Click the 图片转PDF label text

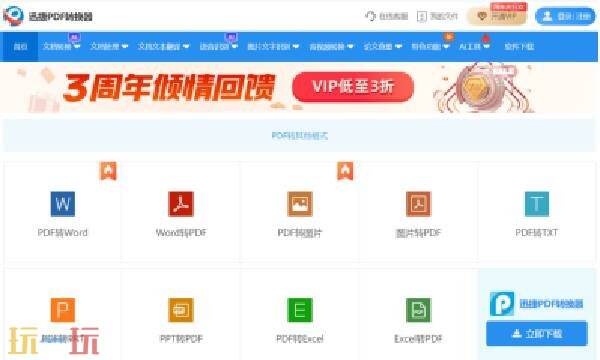tap(418, 233)
